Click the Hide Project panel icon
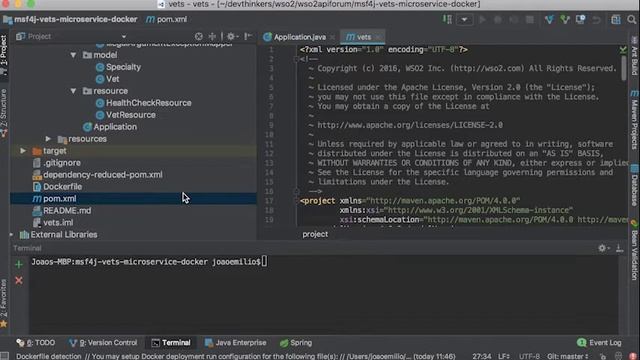This screenshot has width=640, height=360. click(x=248, y=36)
